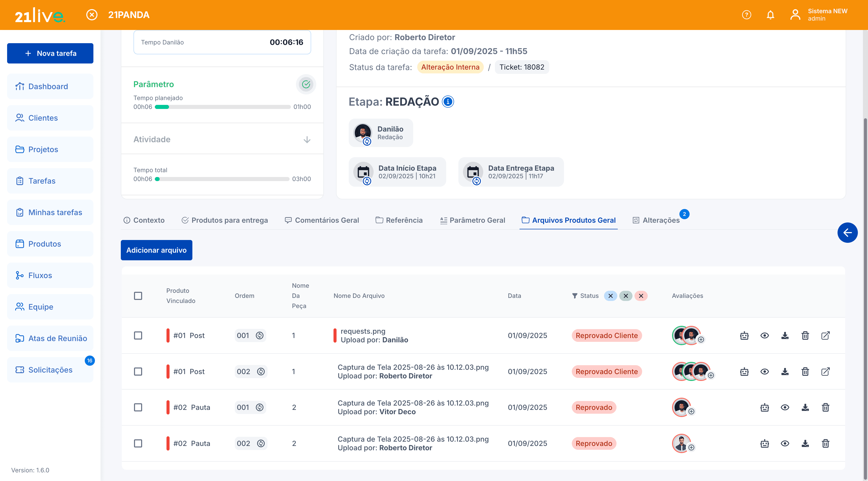Image resolution: width=868 pixels, height=481 pixels.
Task: Click the blue back arrow circle button
Action: (847, 233)
